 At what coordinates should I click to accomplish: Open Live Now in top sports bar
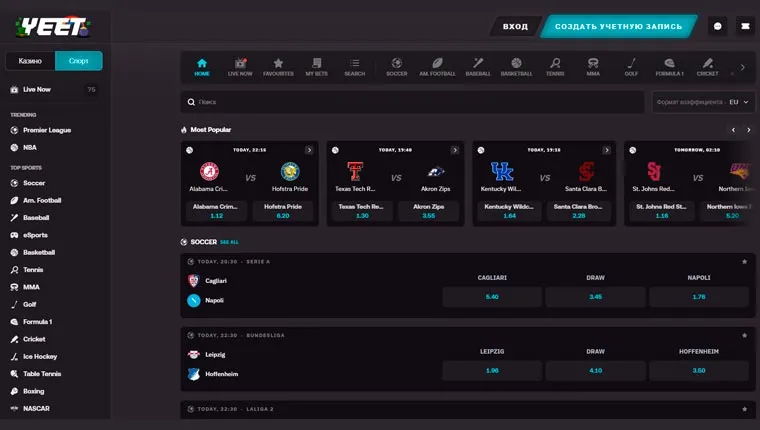click(x=240, y=67)
